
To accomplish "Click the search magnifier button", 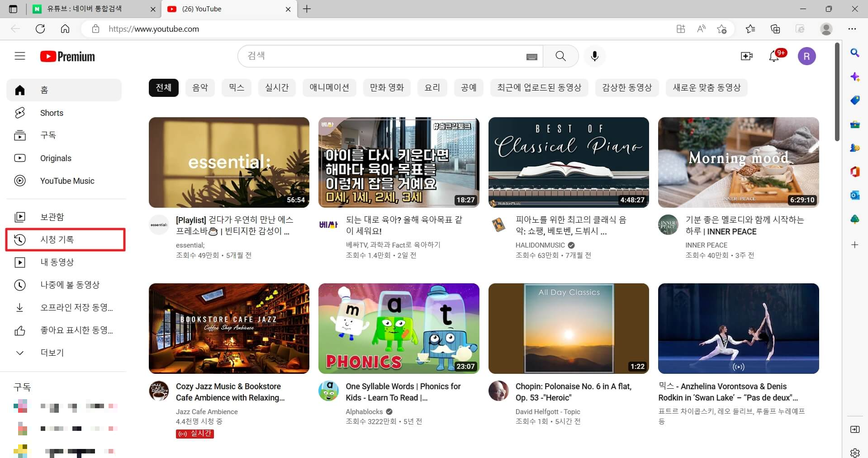I will tap(560, 56).
